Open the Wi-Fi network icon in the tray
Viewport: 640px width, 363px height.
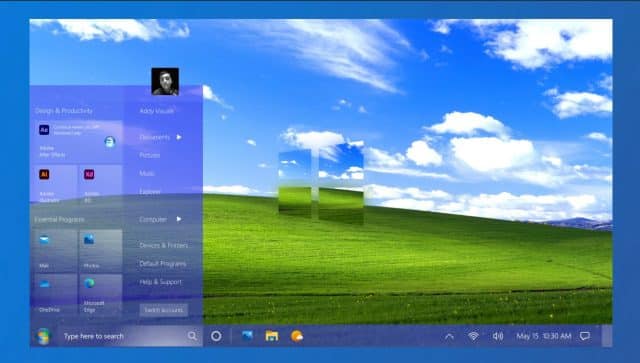coord(473,336)
